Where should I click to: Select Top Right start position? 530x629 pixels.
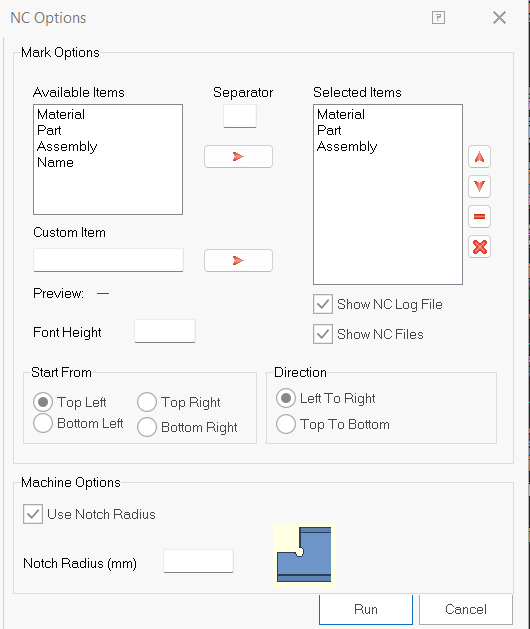147,402
